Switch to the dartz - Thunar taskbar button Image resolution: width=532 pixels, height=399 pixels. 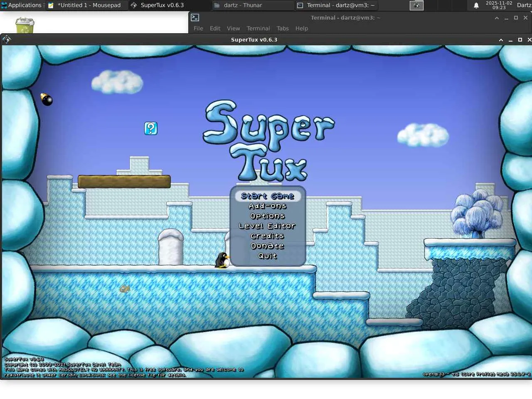pyautogui.click(x=253, y=5)
